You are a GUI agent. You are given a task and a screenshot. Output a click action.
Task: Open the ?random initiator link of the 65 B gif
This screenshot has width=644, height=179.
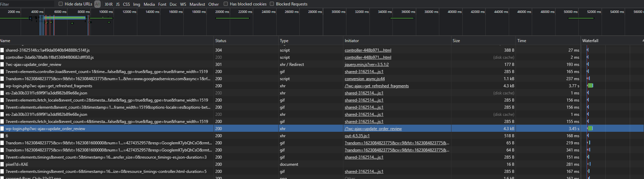tap(397, 143)
